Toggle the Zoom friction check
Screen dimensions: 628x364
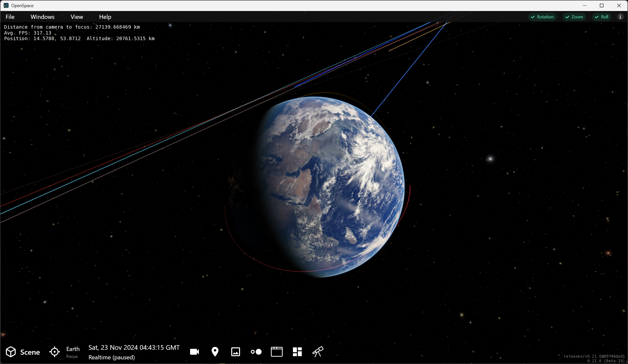click(574, 17)
